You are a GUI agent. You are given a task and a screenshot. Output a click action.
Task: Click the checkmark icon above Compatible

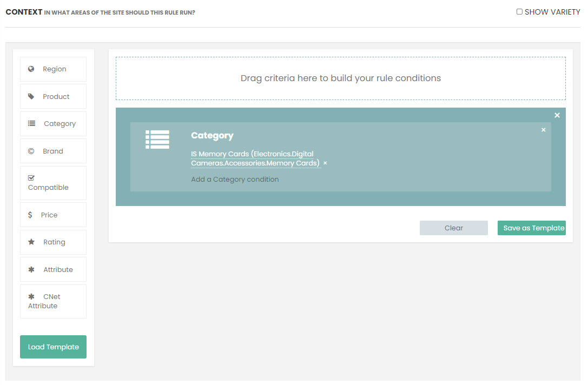(x=31, y=178)
